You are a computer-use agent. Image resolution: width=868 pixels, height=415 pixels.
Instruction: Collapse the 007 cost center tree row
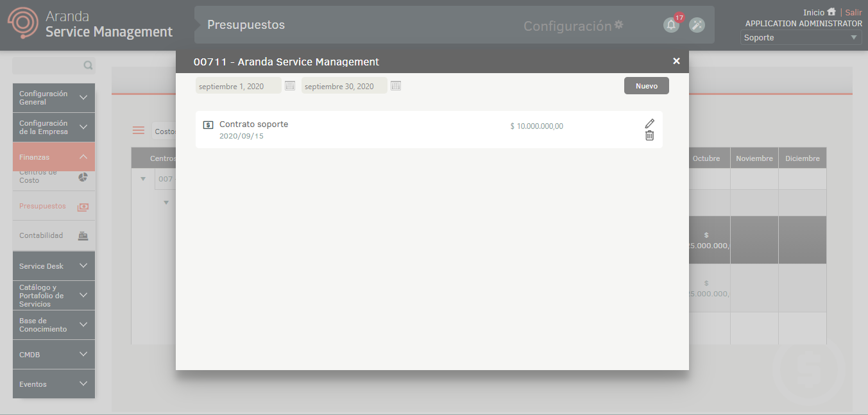(x=143, y=179)
